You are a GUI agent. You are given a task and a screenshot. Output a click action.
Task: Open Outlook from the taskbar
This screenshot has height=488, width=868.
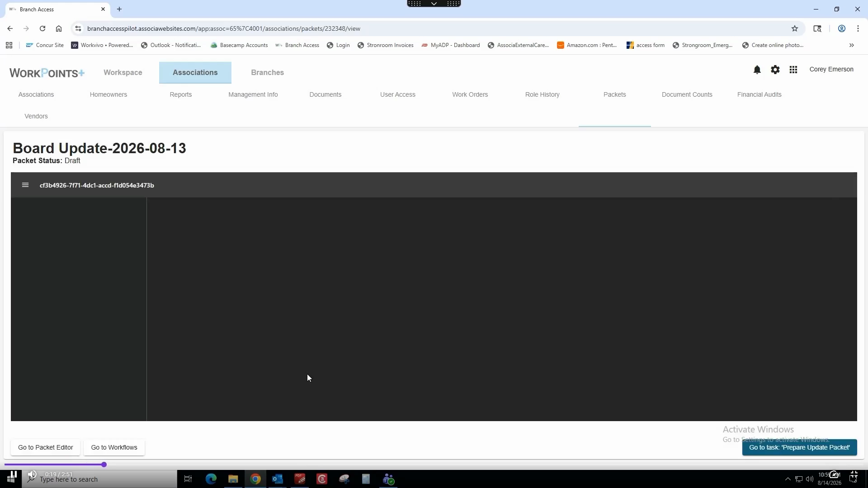[278, 479]
